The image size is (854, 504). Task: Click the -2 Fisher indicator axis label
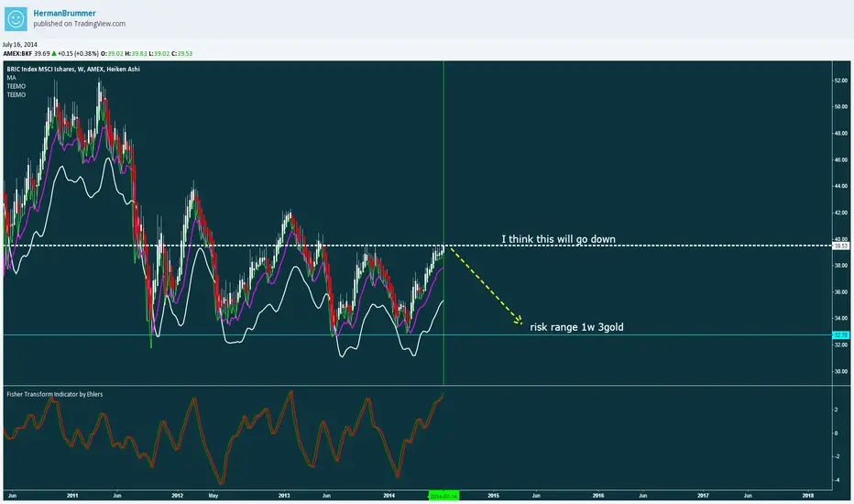click(836, 456)
